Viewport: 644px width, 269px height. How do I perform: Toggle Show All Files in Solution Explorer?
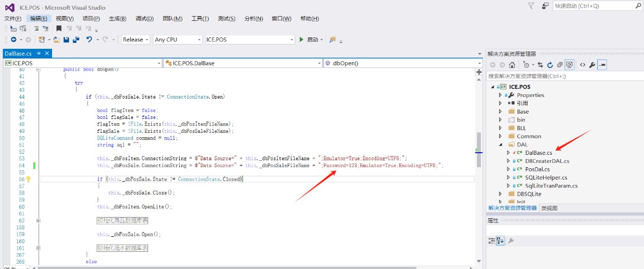pos(569,65)
